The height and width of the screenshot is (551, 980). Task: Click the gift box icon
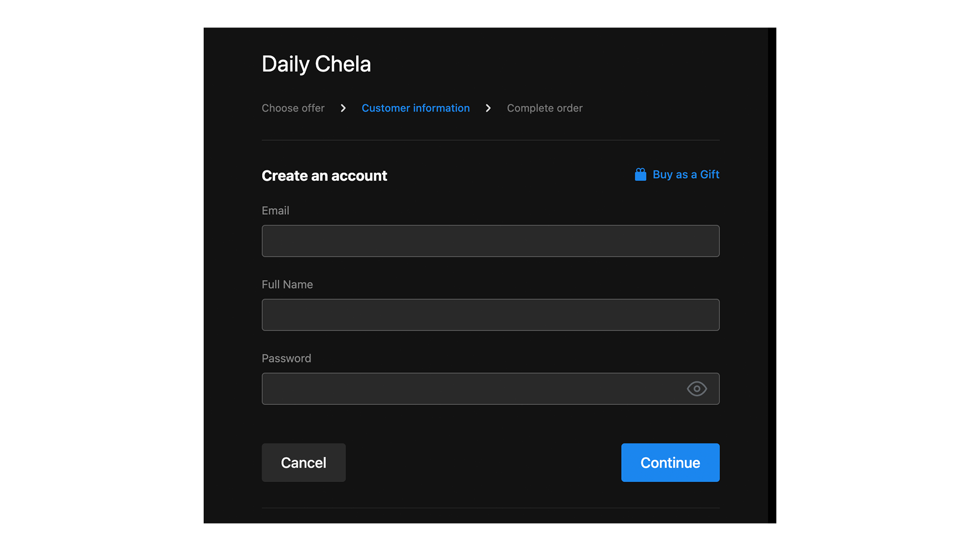click(640, 174)
